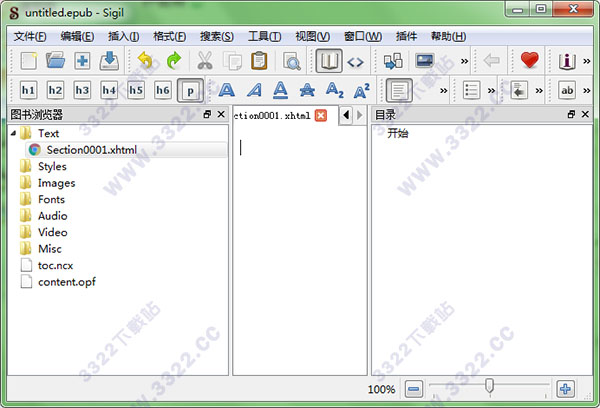This screenshot has width=600, height=408.
Task: Copy selection with the copy icon
Action: [232, 60]
